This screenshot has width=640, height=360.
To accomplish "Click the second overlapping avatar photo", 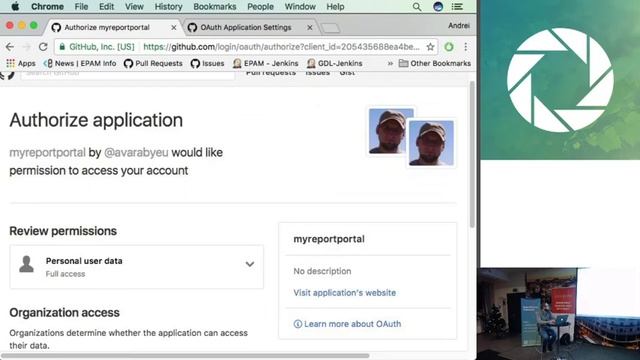I will pyautogui.click(x=431, y=144).
